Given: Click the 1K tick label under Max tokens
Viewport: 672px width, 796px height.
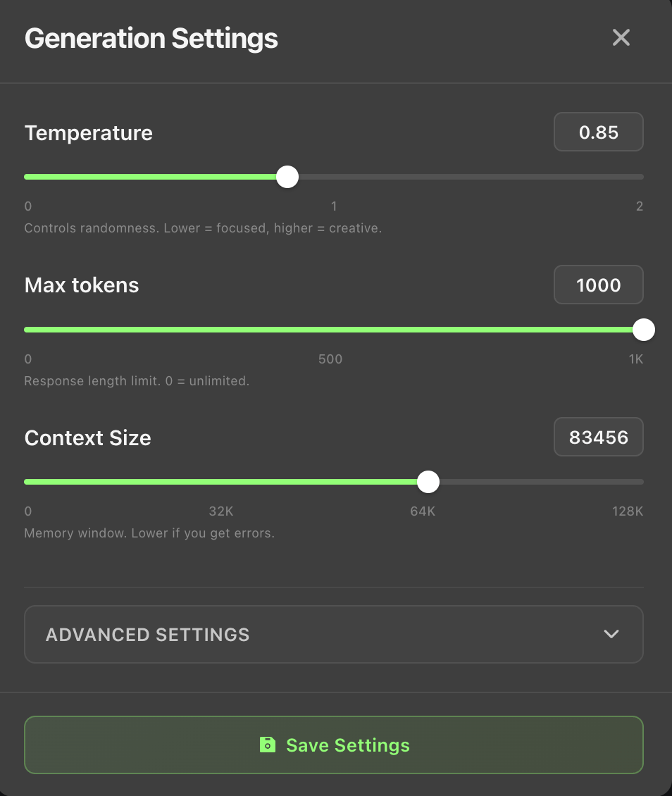Looking at the screenshot, I should click(x=635, y=359).
